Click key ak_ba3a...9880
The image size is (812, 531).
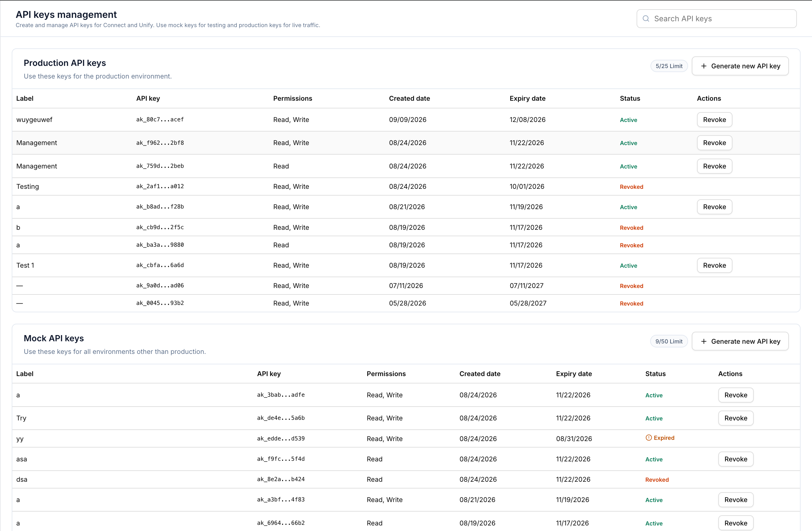(x=160, y=245)
